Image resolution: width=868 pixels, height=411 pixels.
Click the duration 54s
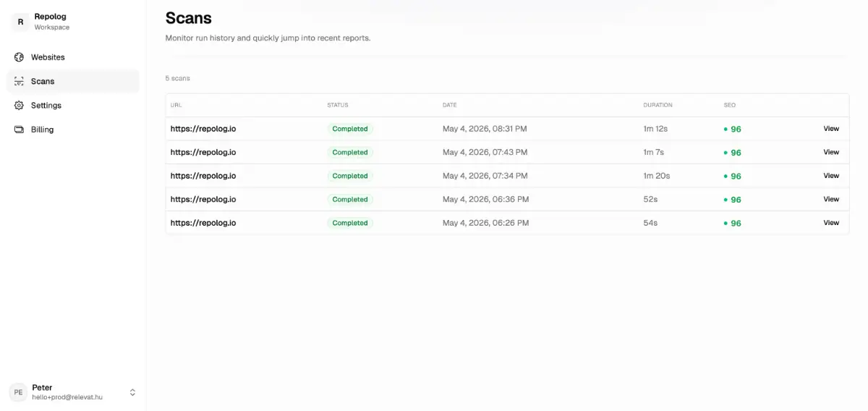coord(650,223)
